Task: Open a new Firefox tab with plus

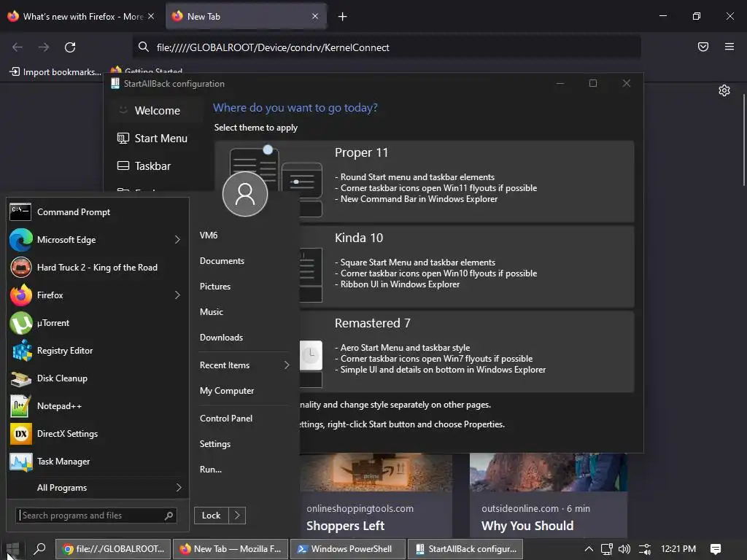Action: pyautogui.click(x=343, y=17)
